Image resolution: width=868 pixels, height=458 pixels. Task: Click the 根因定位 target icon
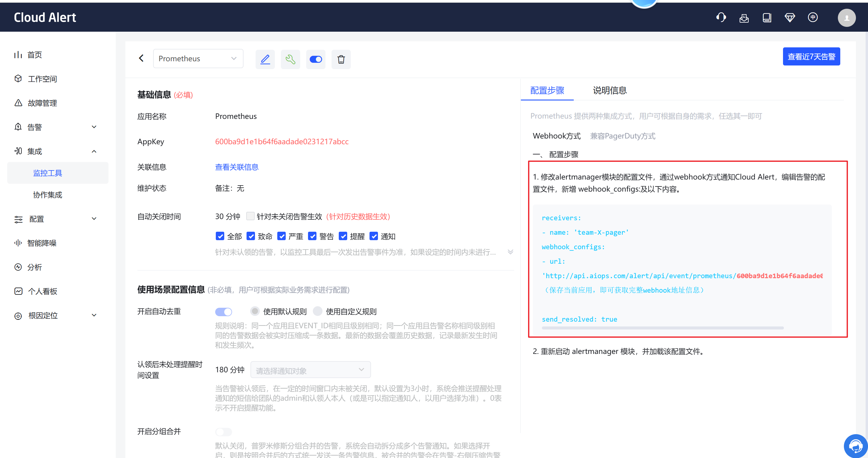point(18,316)
